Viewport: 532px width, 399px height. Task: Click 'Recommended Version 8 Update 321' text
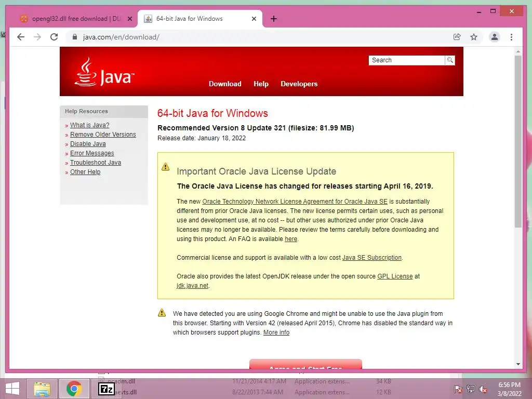[x=221, y=128]
